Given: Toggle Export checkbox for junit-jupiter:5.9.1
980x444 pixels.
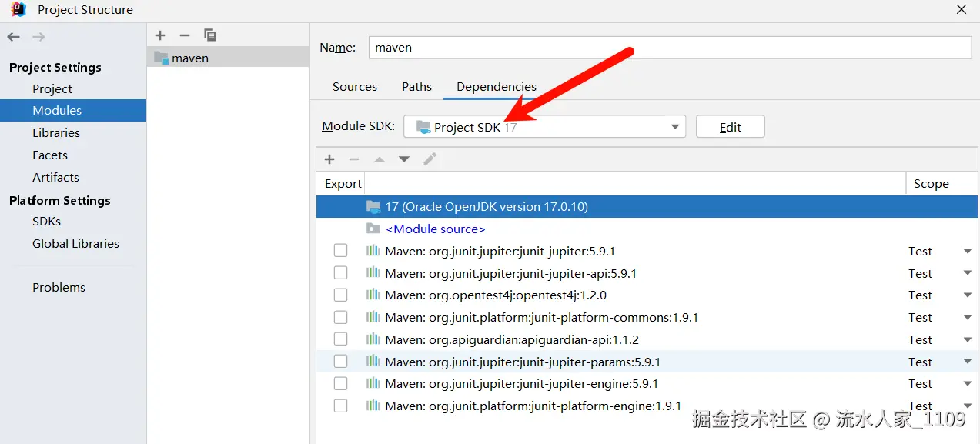Looking at the screenshot, I should click(x=340, y=251).
